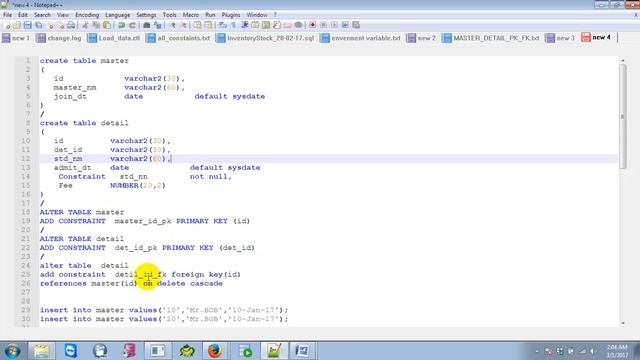Show hidden system tray icons arrow
Image resolution: width=640 pixels, height=360 pixels.
point(537,351)
